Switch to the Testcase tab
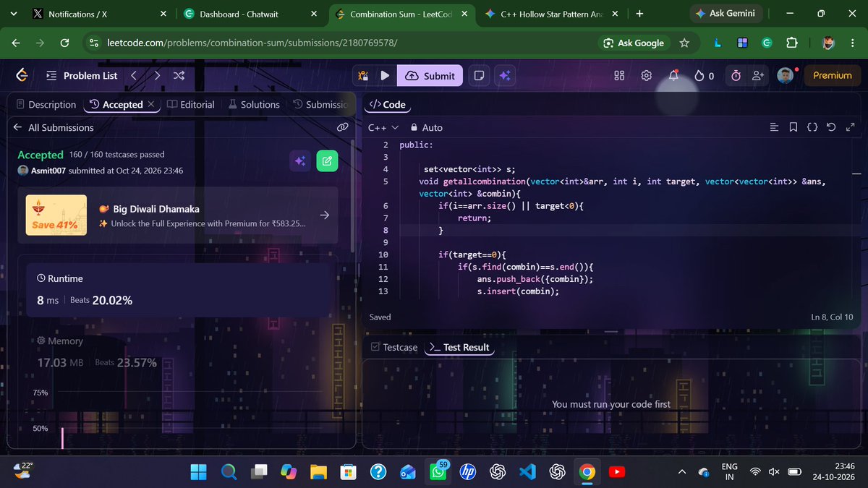 tap(394, 347)
